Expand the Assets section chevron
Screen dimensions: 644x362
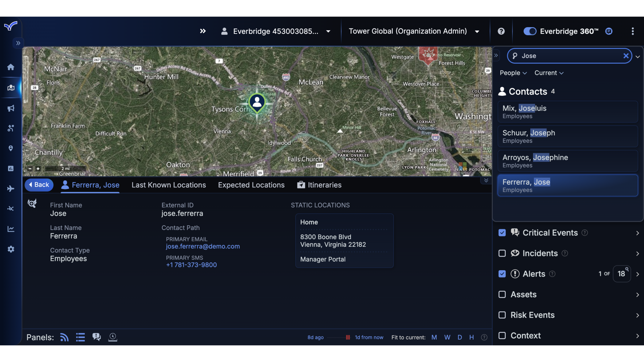tap(637, 295)
